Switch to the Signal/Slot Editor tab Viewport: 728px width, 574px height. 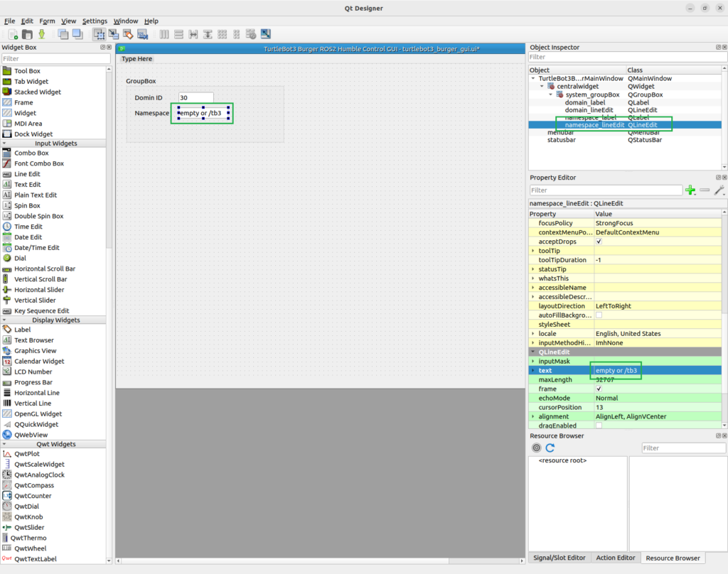coord(559,558)
